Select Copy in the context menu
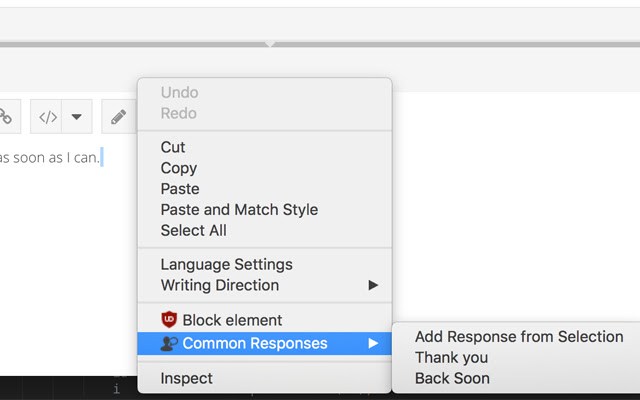The width and height of the screenshot is (640, 400). [179, 168]
